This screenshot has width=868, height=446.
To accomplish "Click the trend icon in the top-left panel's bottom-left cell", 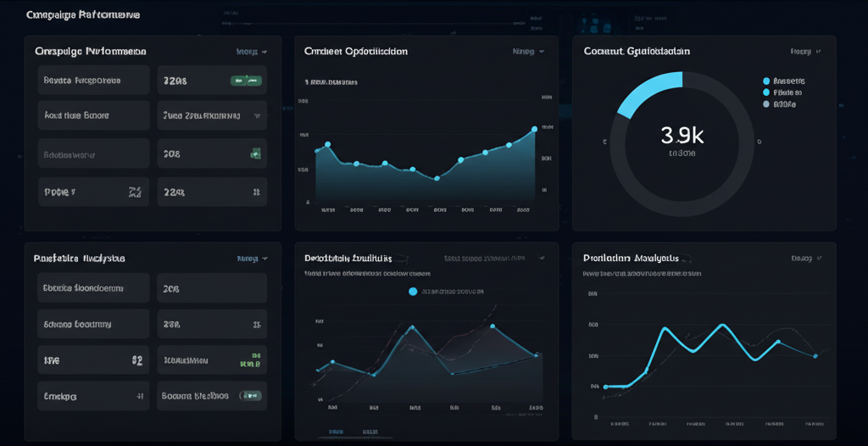I will coord(134,192).
